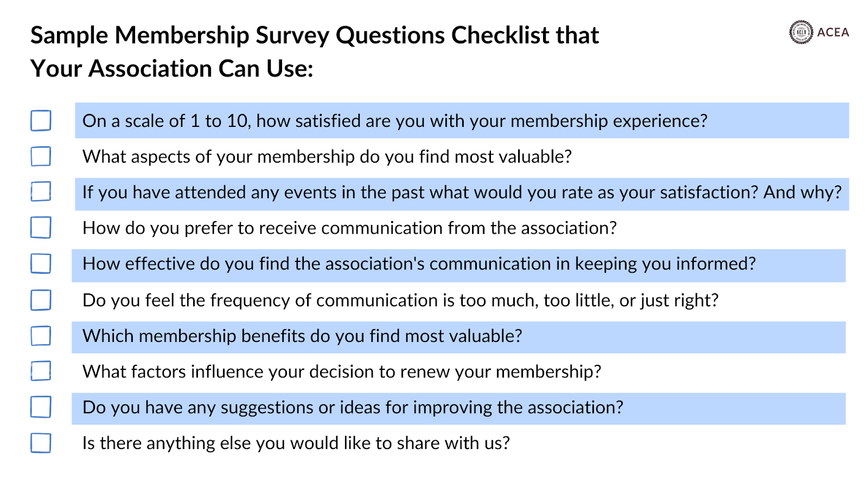
Task: Mark the checkbox for preferred communication question
Action: click(41, 228)
